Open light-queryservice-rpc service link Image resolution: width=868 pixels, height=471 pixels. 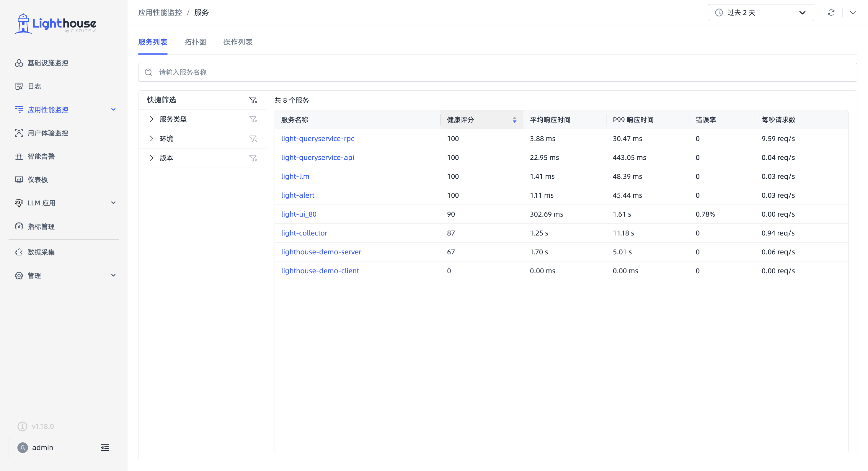pos(317,138)
